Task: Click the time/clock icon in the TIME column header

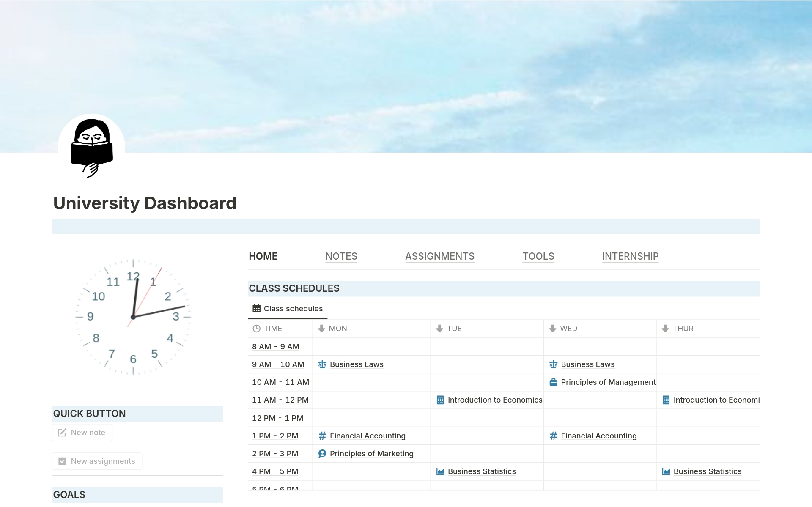Action: 256,328
